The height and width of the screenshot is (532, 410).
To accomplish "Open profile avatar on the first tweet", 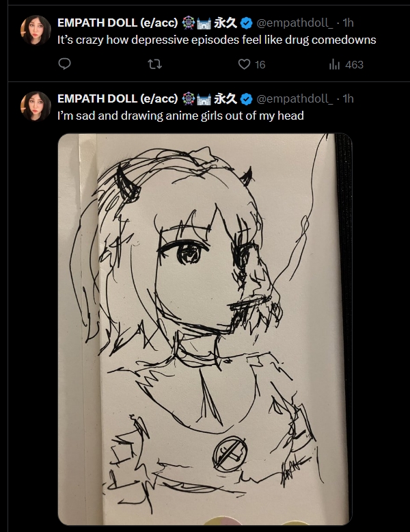I will click(x=36, y=30).
